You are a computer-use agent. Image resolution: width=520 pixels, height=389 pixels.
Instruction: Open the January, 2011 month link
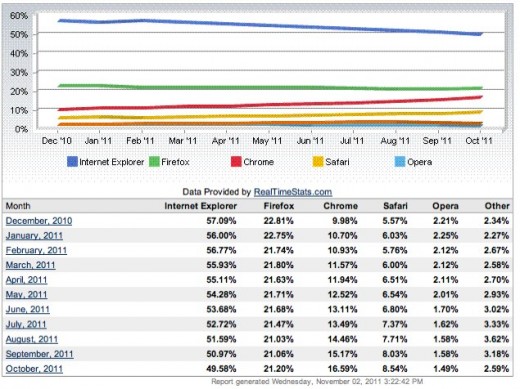click(34, 236)
